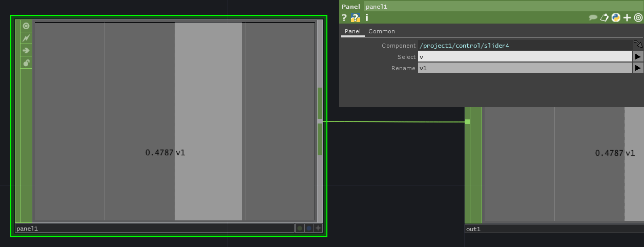
Task: Open the operator comment bubble icon
Action: [x=593, y=18]
